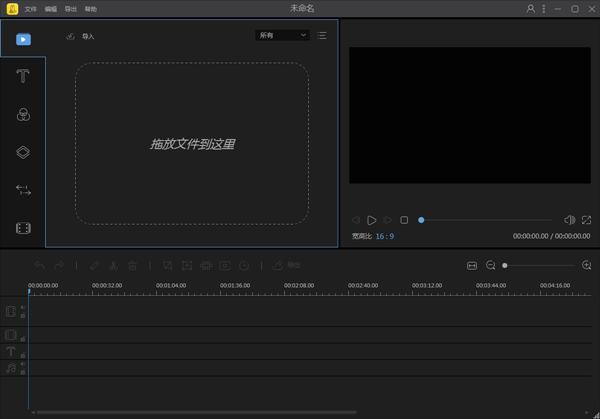Toggle lock on the picture-in-picture track
The image size is (600, 419).
(23, 339)
